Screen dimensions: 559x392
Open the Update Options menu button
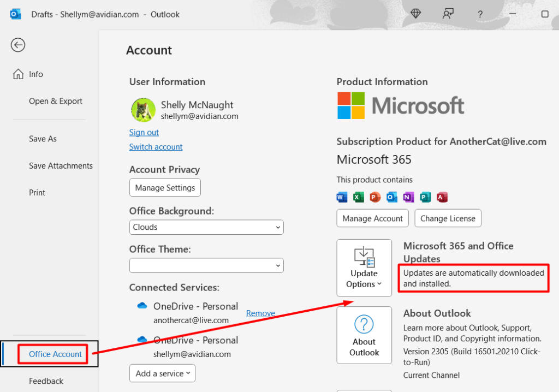pyautogui.click(x=364, y=268)
